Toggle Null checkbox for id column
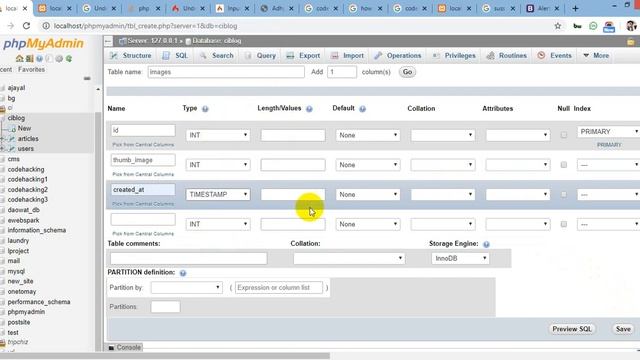Image resolution: width=640 pixels, height=360 pixels. [x=564, y=135]
